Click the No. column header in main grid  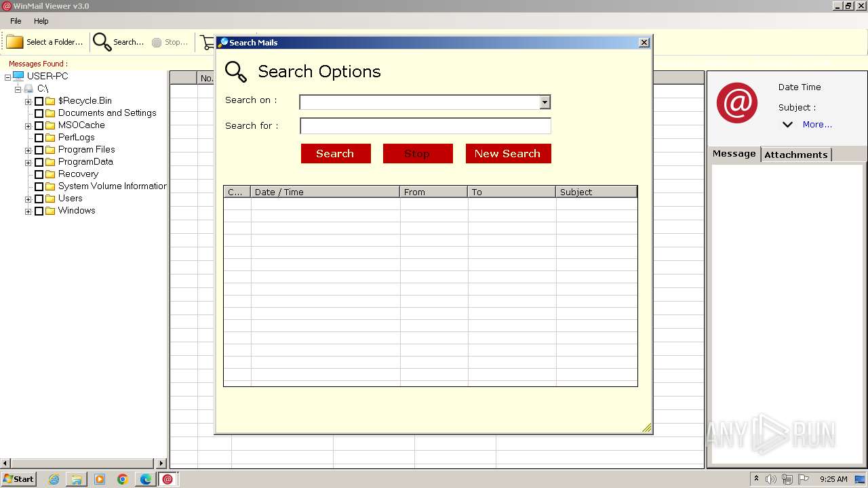click(207, 78)
